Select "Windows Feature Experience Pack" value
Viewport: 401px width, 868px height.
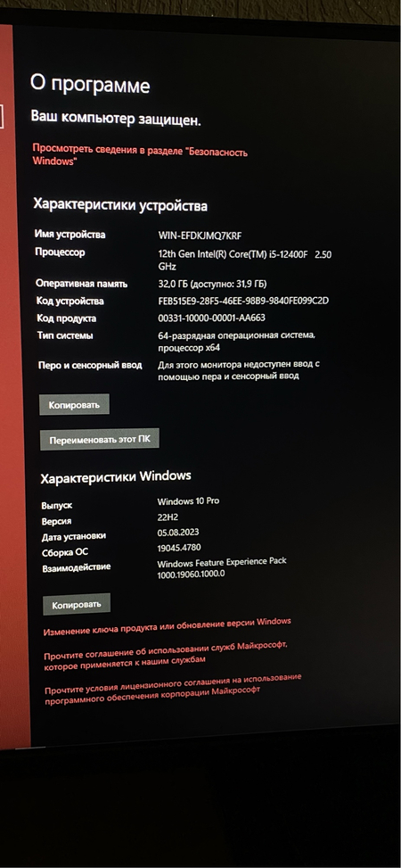[x=222, y=567]
